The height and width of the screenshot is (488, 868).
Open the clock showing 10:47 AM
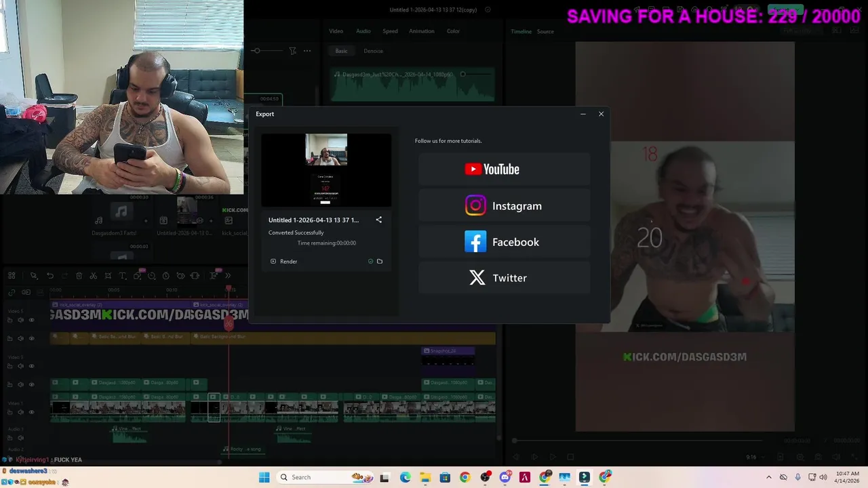(x=847, y=477)
